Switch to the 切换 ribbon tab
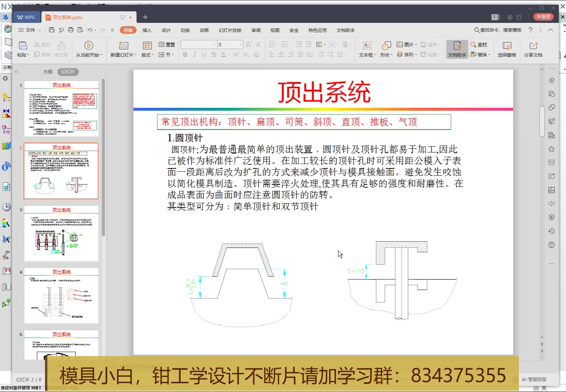Screen dimensions: 566x392 pyautogui.click(x=185, y=30)
